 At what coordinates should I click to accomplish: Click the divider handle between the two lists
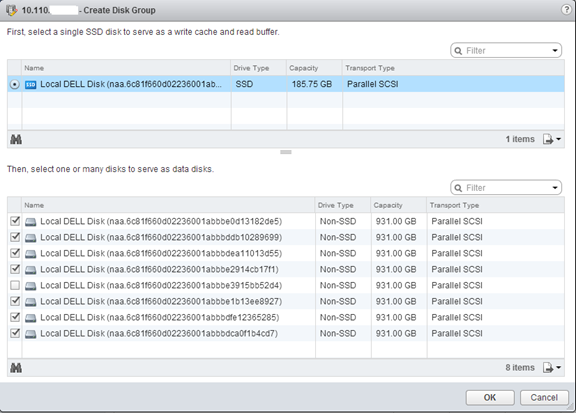(286, 152)
